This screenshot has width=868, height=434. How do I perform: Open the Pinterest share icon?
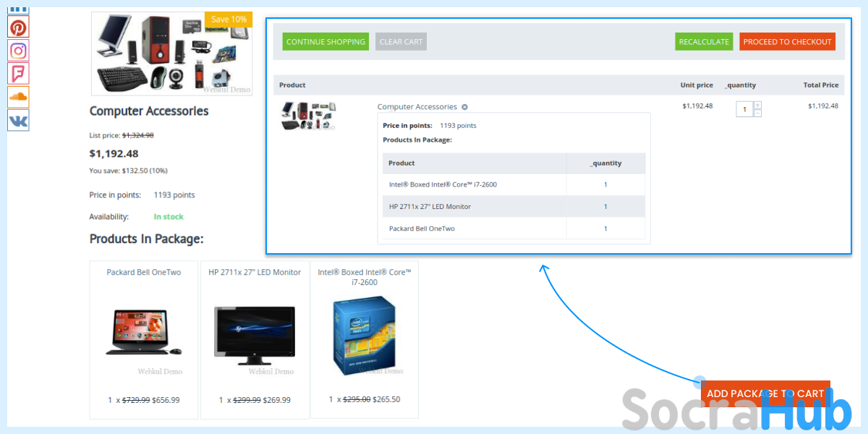click(18, 27)
